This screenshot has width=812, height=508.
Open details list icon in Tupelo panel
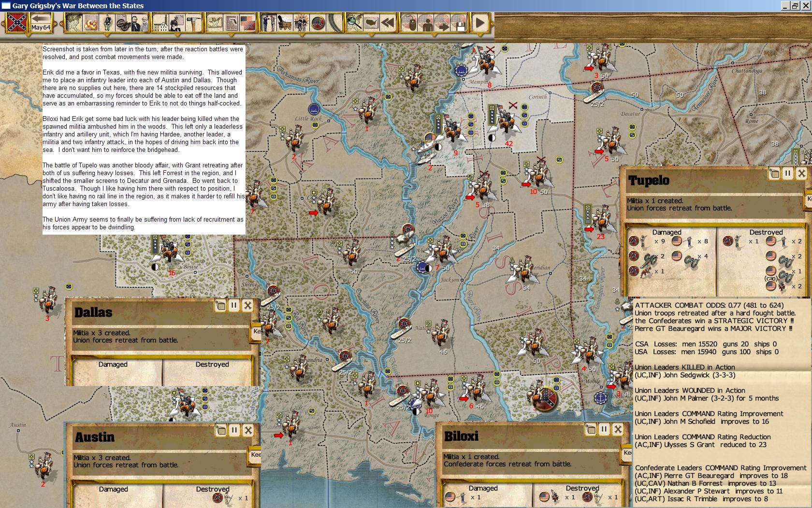(774, 173)
